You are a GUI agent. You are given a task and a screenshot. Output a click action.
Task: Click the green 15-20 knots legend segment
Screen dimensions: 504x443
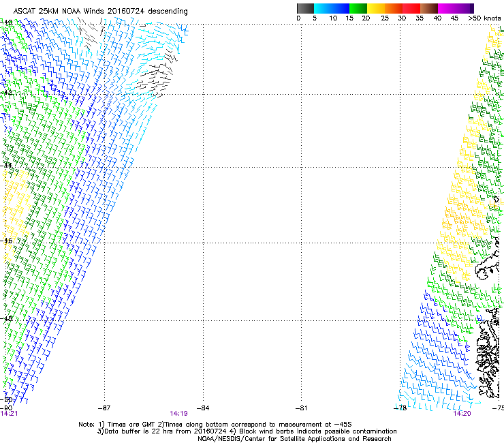(x=358, y=8)
